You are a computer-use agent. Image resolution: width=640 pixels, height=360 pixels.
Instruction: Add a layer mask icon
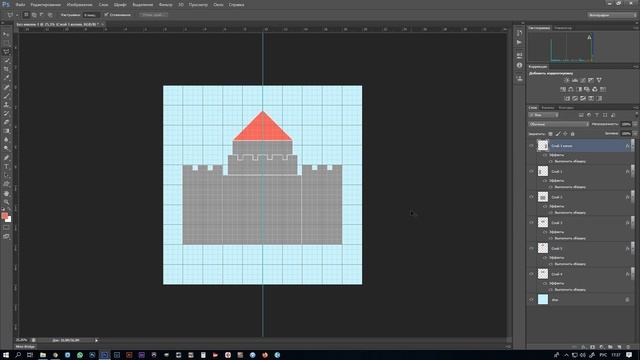coord(592,347)
